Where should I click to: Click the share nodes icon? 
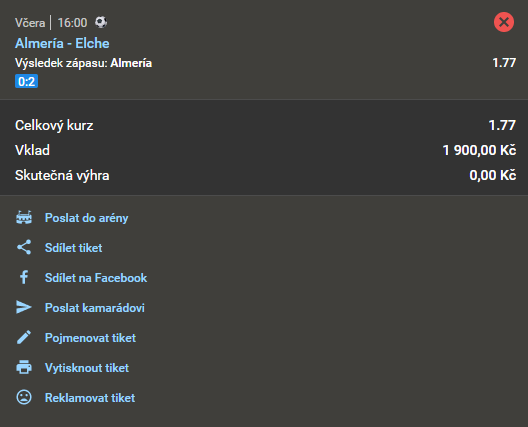click(24, 247)
